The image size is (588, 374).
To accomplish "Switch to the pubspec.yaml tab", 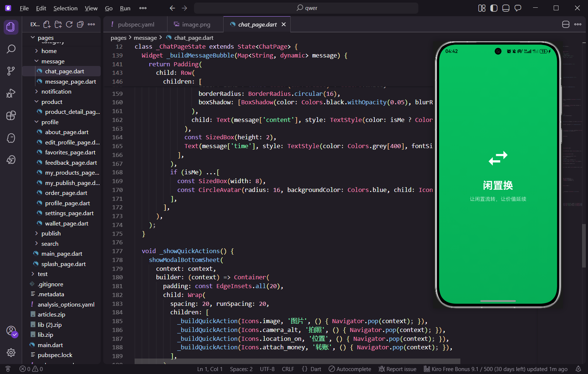I will pos(135,24).
